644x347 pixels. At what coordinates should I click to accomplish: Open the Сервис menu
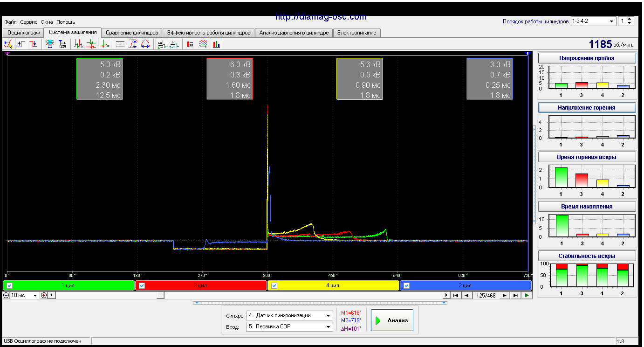[29, 22]
